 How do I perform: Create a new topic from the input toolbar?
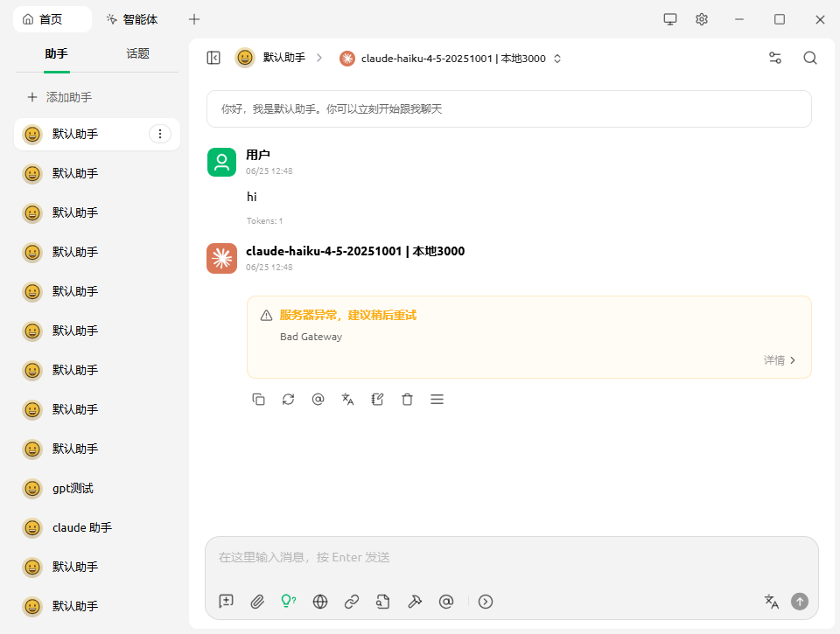[226, 602]
